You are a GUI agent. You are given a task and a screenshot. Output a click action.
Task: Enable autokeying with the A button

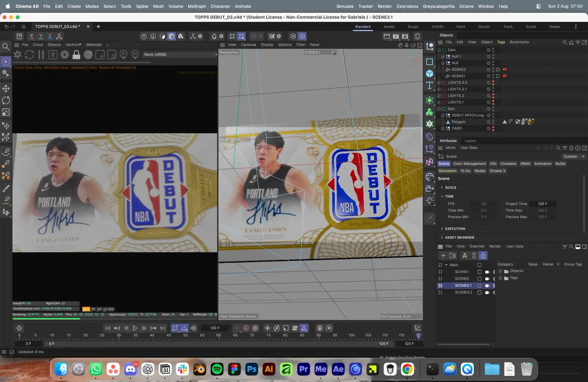246,328
